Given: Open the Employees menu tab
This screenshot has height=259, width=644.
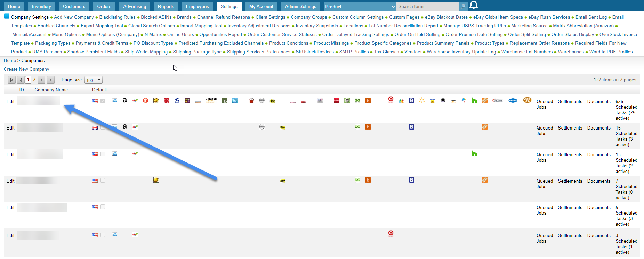Looking at the screenshot, I should pos(198,6).
